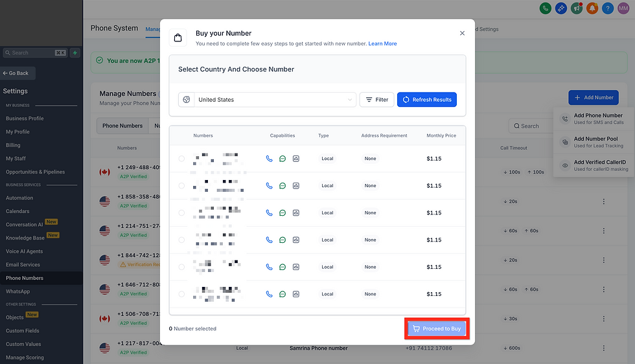
Task: Open Business Profile in settings sidebar
Action: 25,119
